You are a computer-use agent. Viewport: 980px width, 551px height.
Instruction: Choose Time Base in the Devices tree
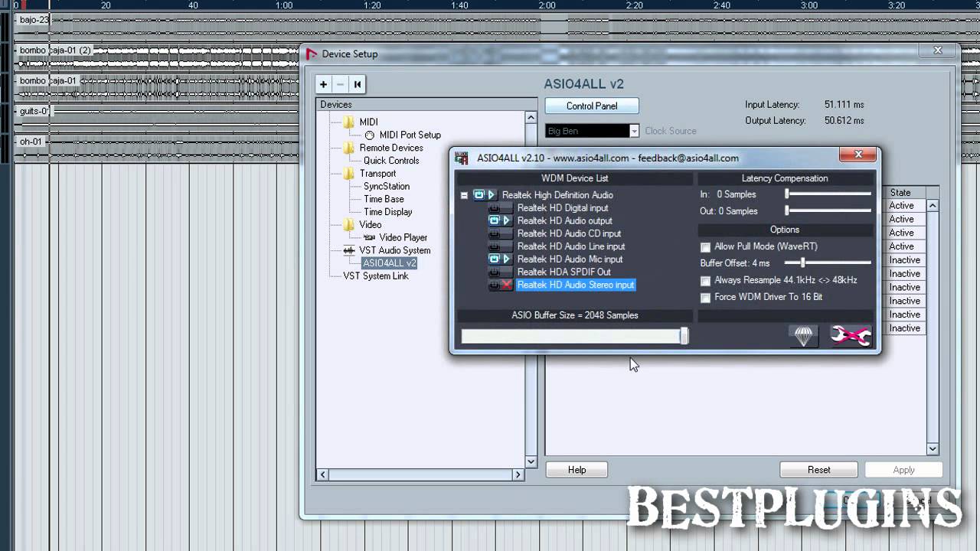[384, 199]
